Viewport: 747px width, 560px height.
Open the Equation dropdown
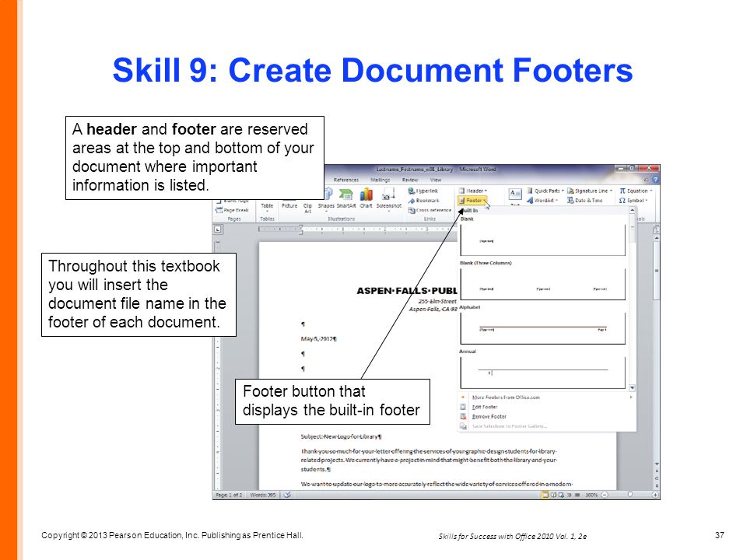coord(636,191)
